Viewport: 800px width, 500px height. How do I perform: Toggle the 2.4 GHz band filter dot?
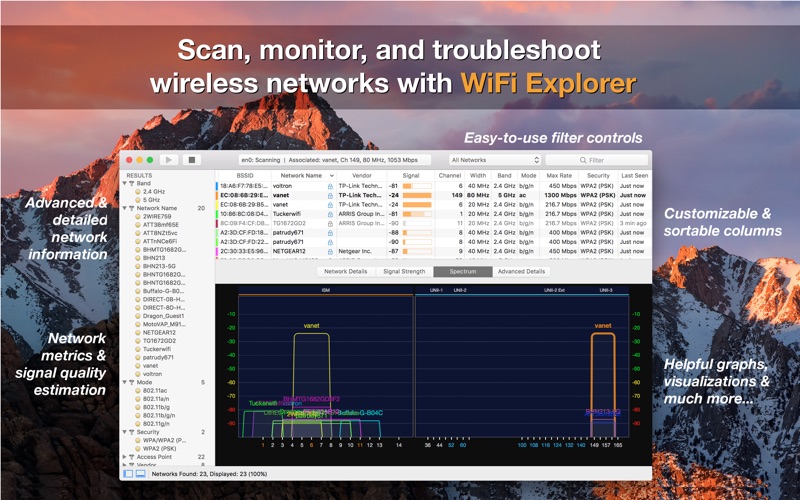point(138,192)
